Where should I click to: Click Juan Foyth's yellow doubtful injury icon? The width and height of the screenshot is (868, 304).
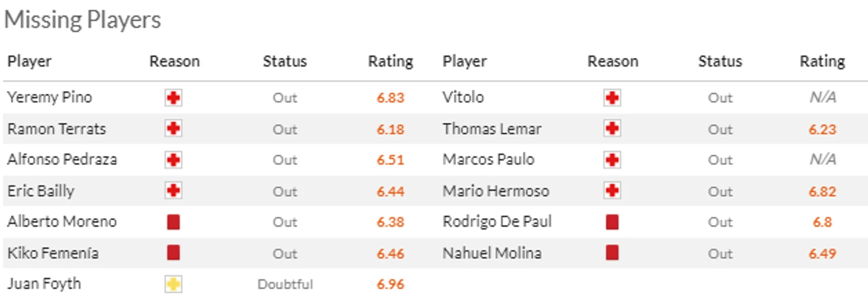coord(174,284)
